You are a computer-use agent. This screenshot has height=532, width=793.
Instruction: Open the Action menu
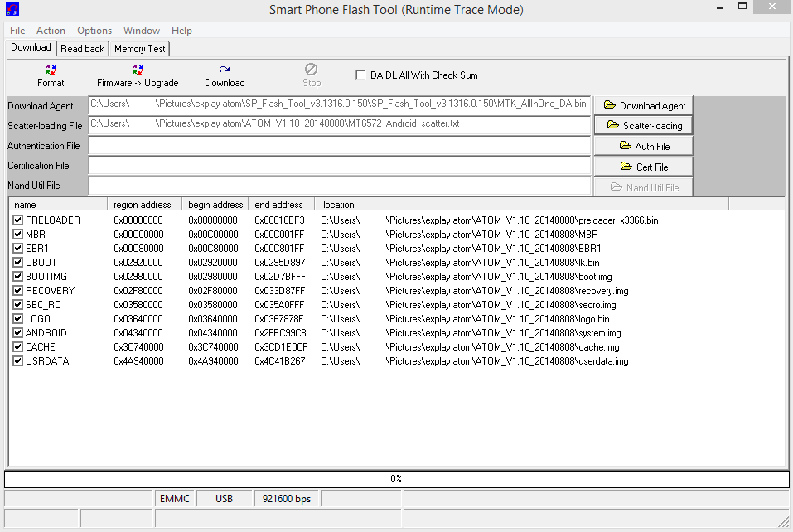tap(51, 31)
